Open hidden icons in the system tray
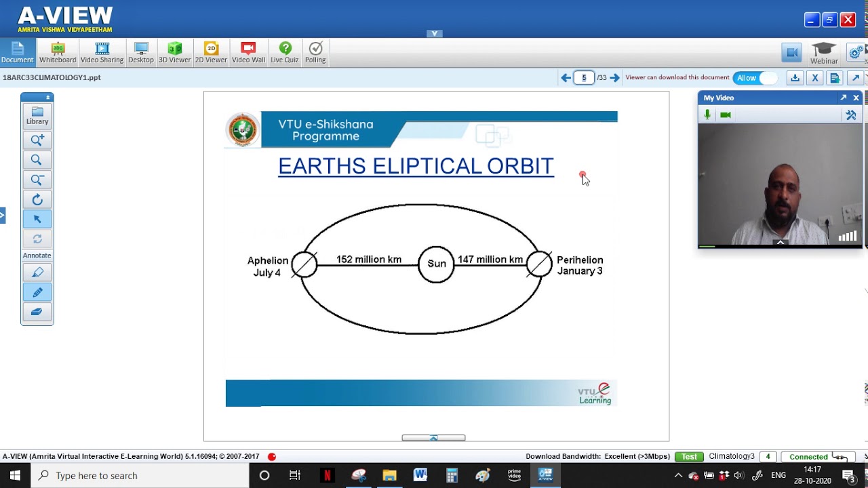Image resolution: width=868 pixels, height=488 pixels. coord(678,474)
